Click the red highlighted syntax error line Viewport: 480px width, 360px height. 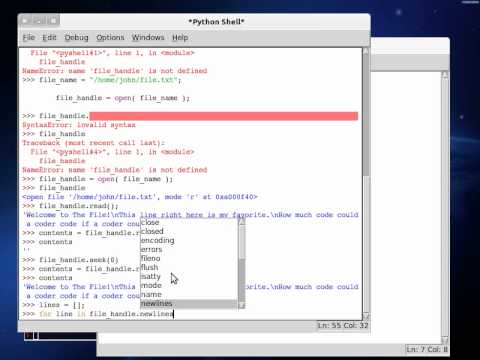tap(224, 116)
